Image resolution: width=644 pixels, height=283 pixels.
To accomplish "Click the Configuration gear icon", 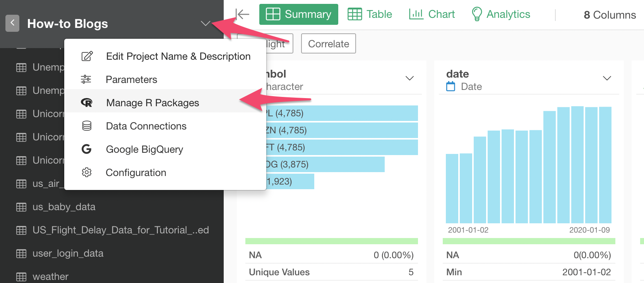I will pos(87,173).
